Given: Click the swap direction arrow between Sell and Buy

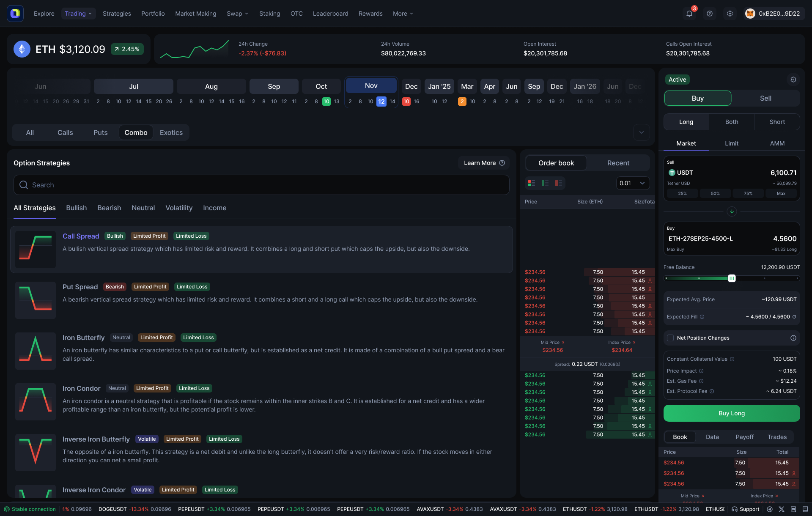Looking at the screenshot, I should pos(732,211).
